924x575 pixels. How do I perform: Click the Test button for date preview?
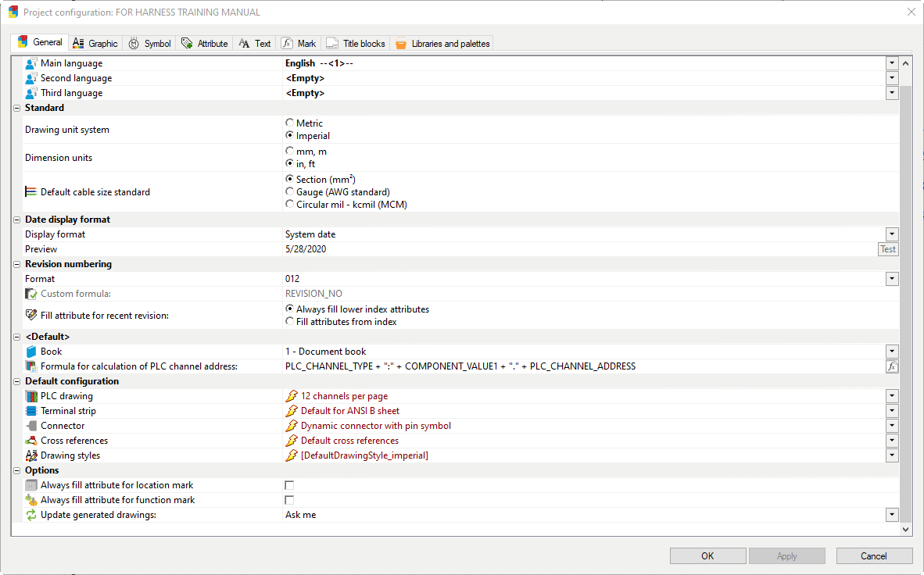click(888, 249)
